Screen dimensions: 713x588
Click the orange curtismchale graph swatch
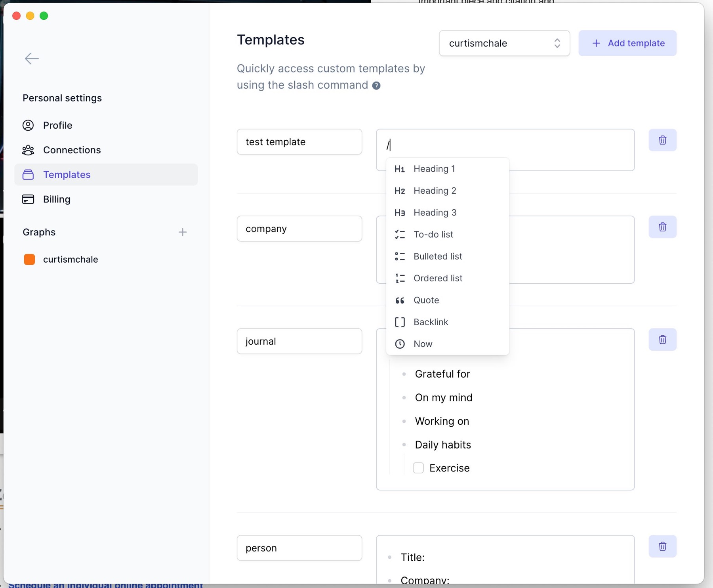29,260
